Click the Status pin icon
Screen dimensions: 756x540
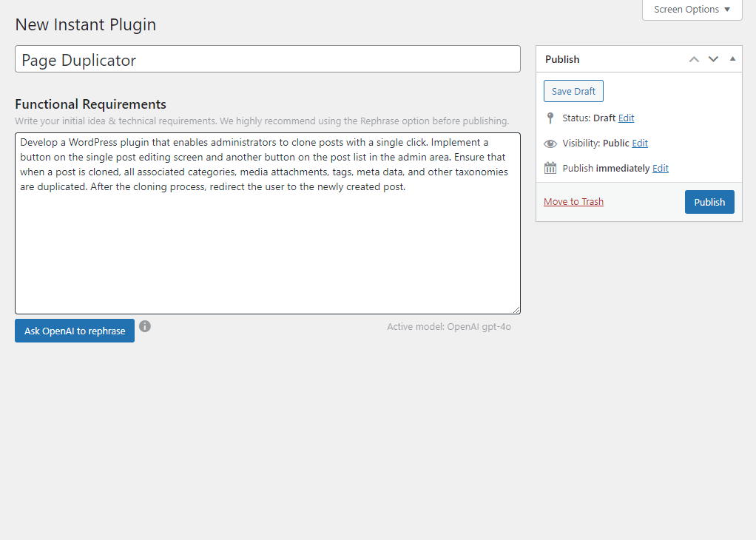click(x=550, y=118)
